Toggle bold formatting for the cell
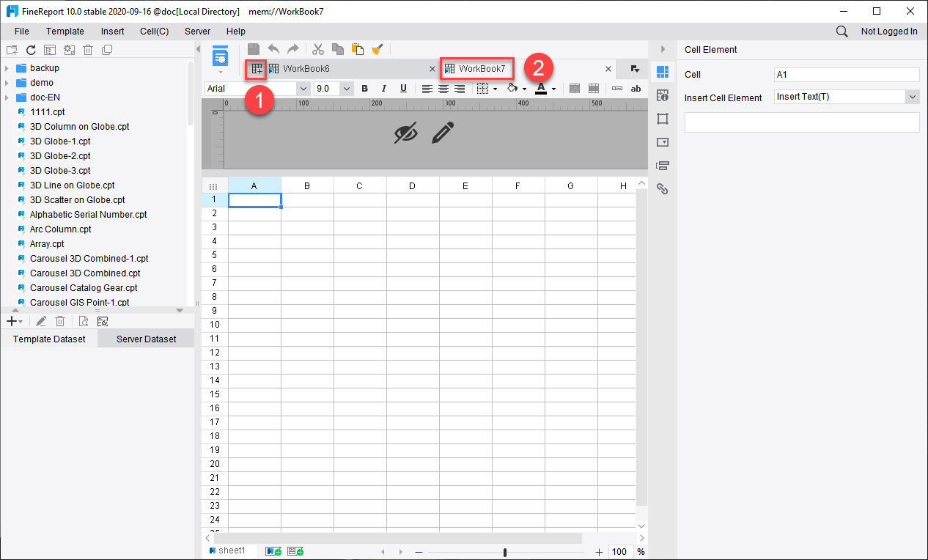The width and height of the screenshot is (928, 560). click(364, 88)
